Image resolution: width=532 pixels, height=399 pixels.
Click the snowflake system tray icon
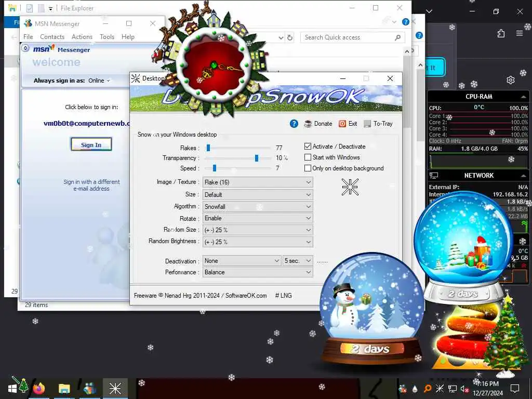click(x=440, y=389)
